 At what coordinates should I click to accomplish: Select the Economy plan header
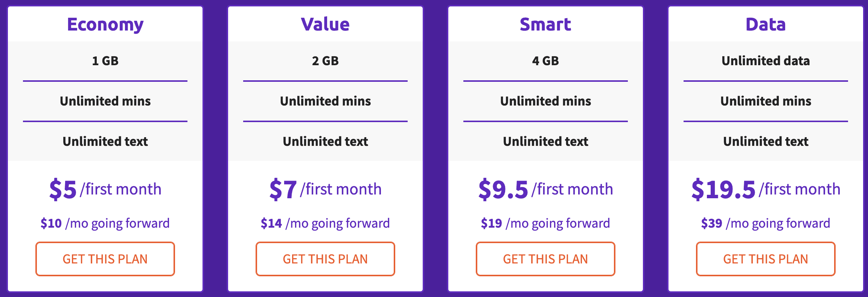(x=105, y=24)
